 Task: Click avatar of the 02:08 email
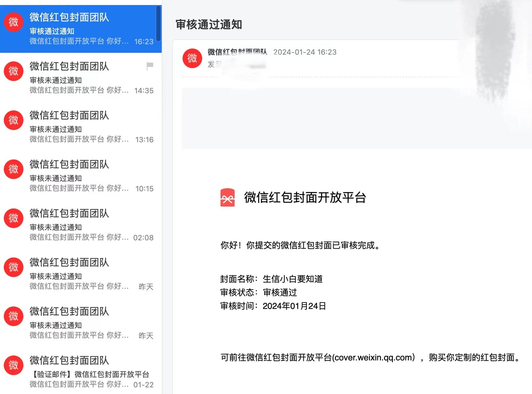click(x=13, y=218)
